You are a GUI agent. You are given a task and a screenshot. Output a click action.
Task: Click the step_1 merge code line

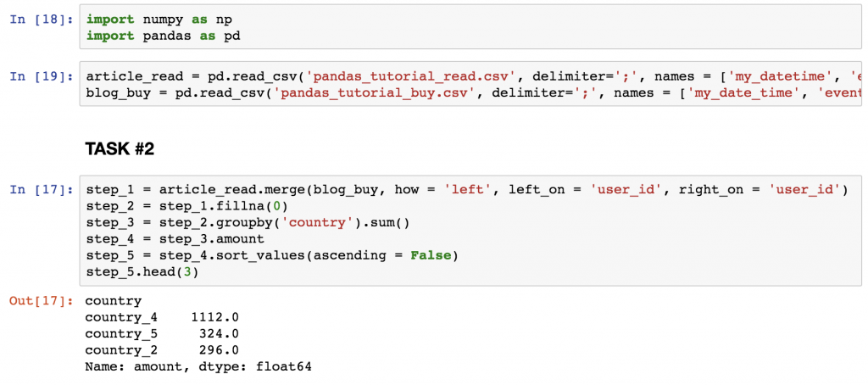pyautogui.click(x=466, y=190)
